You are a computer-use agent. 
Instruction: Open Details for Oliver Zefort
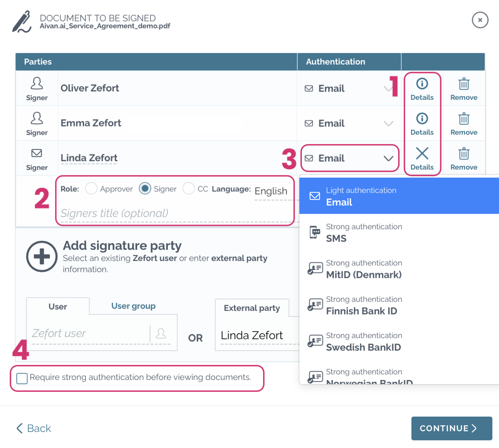tap(422, 89)
